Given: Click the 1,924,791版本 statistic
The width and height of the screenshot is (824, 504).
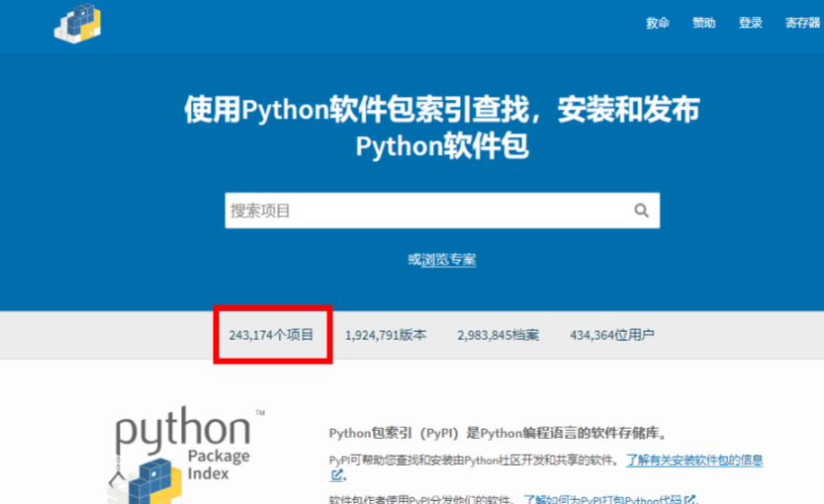Looking at the screenshot, I should (386, 335).
